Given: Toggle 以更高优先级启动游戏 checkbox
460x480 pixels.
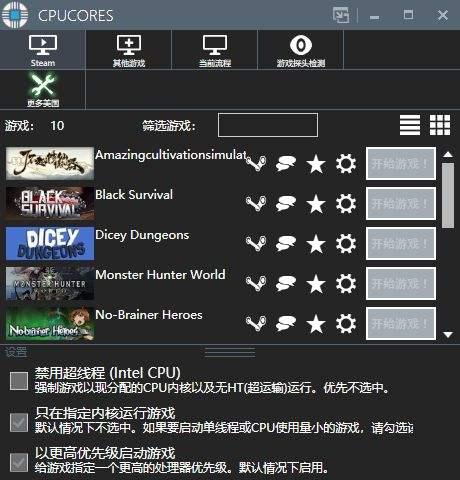Looking at the screenshot, I should pyautogui.click(x=19, y=462).
